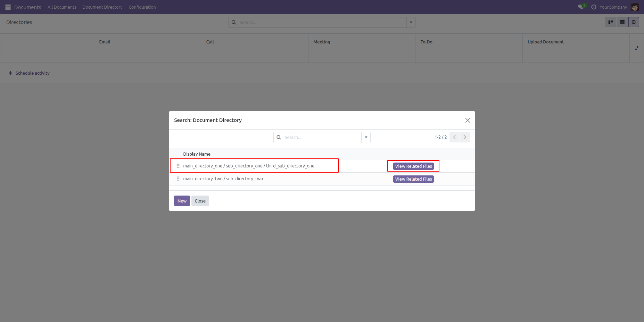
Task: Expand the main Directories search dropdown
Action: coord(411,22)
